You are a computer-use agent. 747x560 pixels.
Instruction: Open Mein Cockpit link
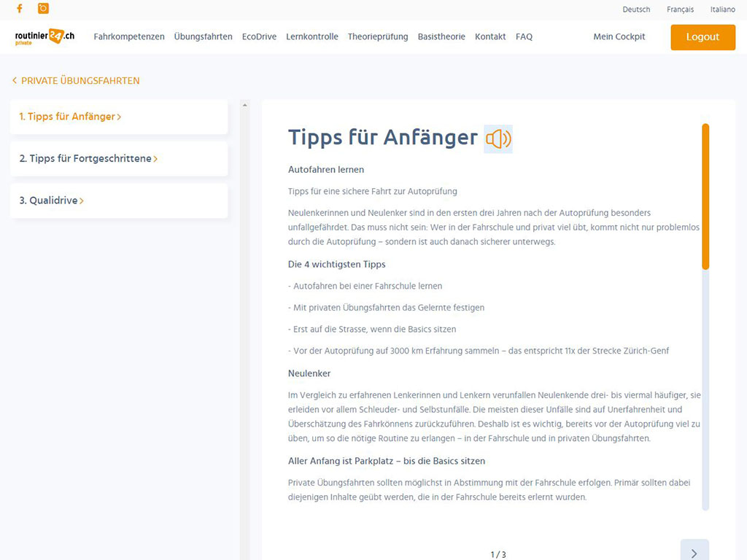pyautogui.click(x=619, y=37)
